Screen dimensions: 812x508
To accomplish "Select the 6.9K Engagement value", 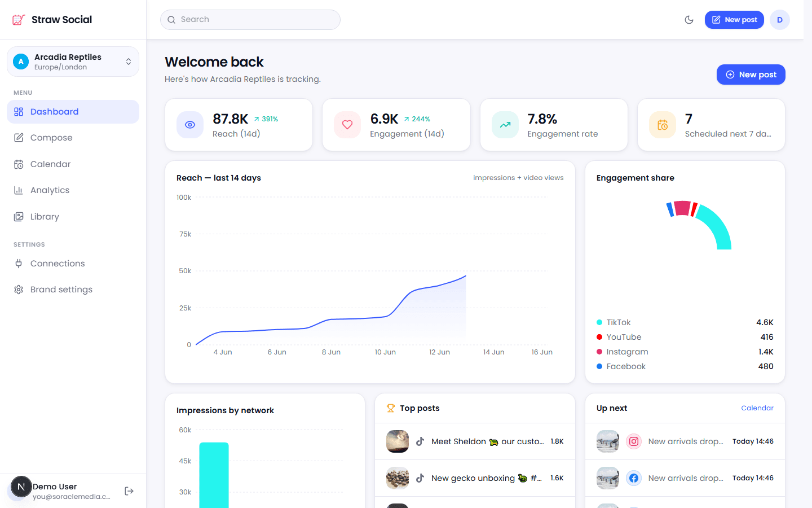I will click(x=384, y=119).
